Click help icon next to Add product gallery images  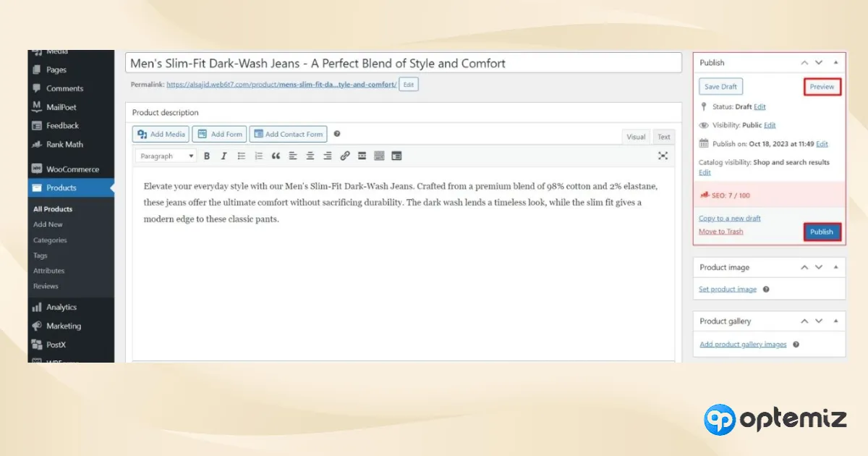pyautogui.click(x=796, y=345)
